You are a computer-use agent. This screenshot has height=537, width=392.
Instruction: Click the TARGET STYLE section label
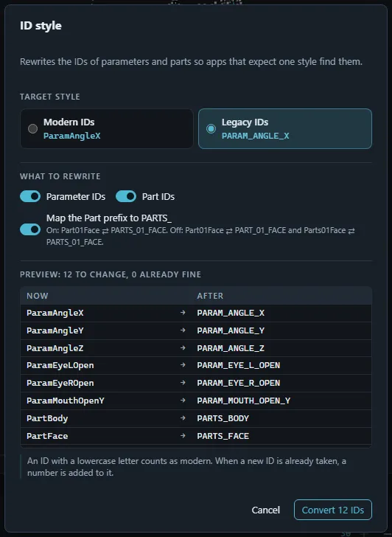tap(50, 97)
